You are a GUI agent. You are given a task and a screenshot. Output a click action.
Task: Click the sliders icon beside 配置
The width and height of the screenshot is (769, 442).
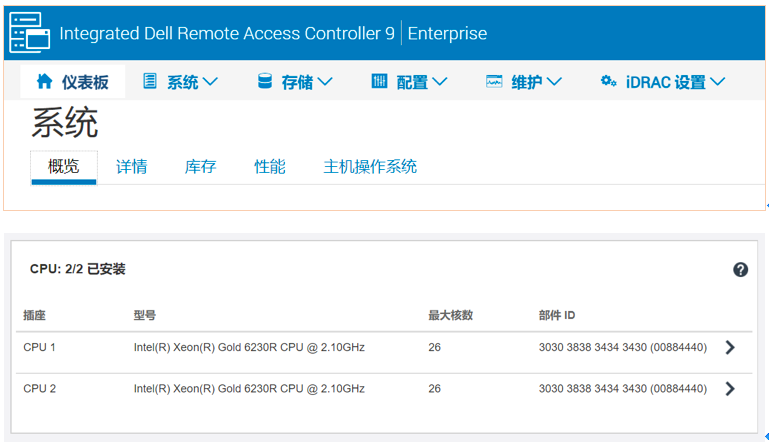click(x=379, y=81)
